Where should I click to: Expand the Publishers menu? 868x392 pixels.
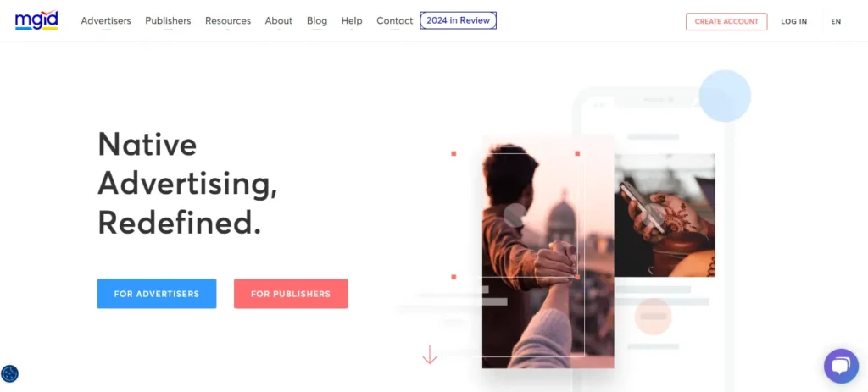[x=168, y=21]
